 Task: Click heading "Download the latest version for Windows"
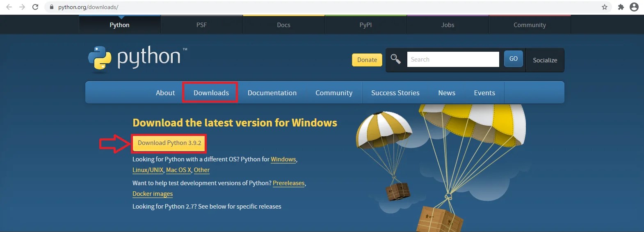(235, 123)
